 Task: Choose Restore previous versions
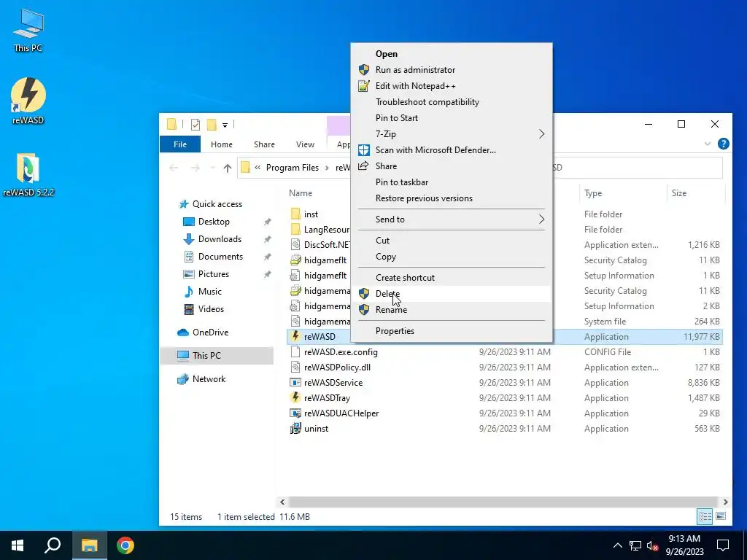pyautogui.click(x=424, y=198)
